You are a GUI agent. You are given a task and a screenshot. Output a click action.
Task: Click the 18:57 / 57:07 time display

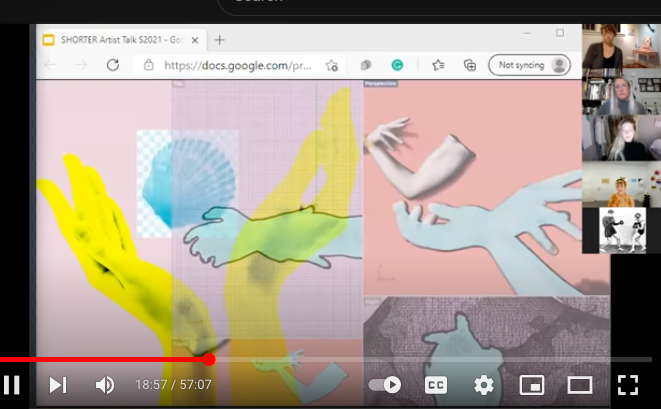pos(173,385)
